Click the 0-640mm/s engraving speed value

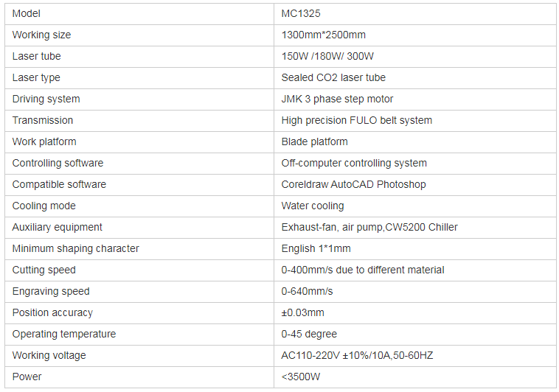click(308, 291)
